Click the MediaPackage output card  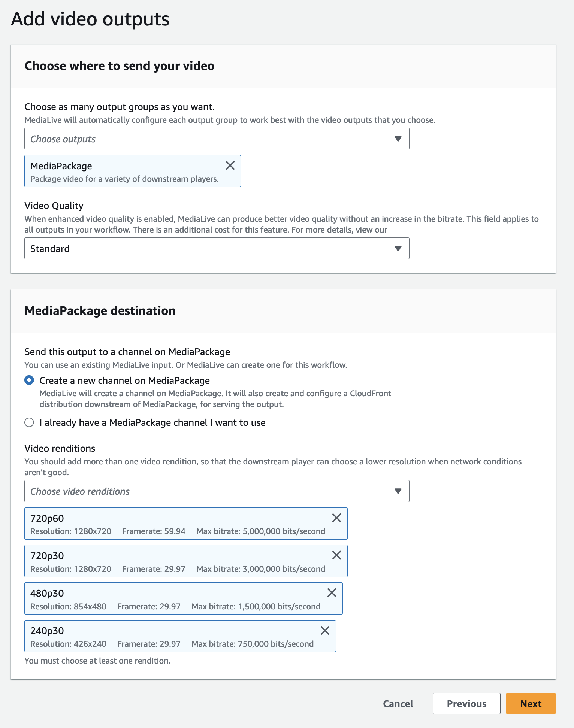(x=124, y=172)
